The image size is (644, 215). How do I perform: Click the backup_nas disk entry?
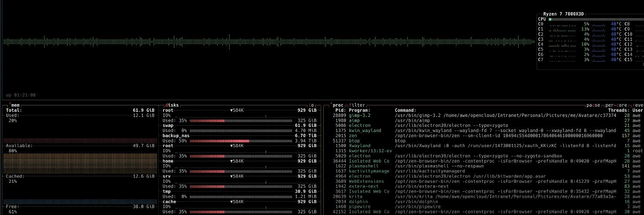pos(176,135)
